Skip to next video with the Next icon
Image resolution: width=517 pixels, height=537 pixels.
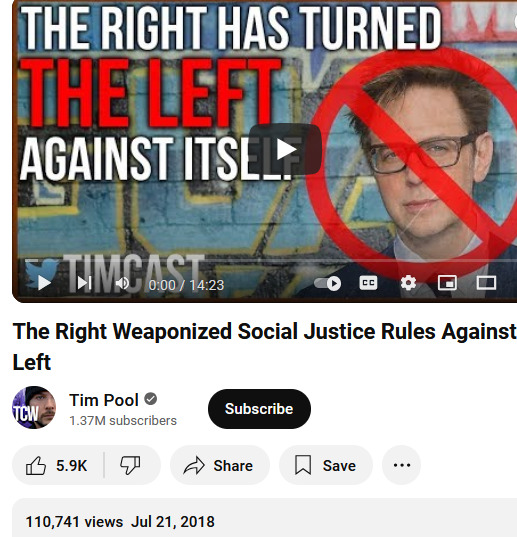(84, 283)
